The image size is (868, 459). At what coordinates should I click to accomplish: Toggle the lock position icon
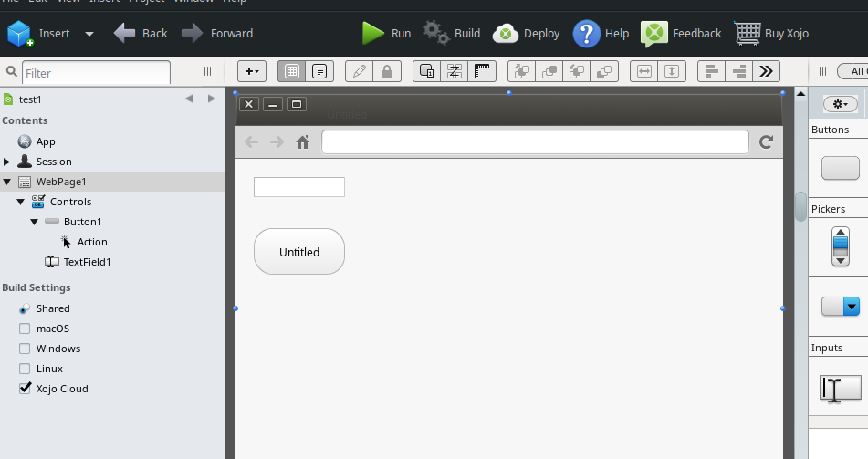click(x=387, y=71)
